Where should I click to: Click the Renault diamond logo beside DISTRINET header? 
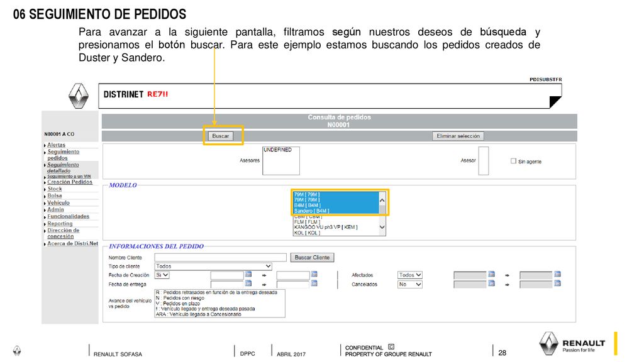[79, 96]
